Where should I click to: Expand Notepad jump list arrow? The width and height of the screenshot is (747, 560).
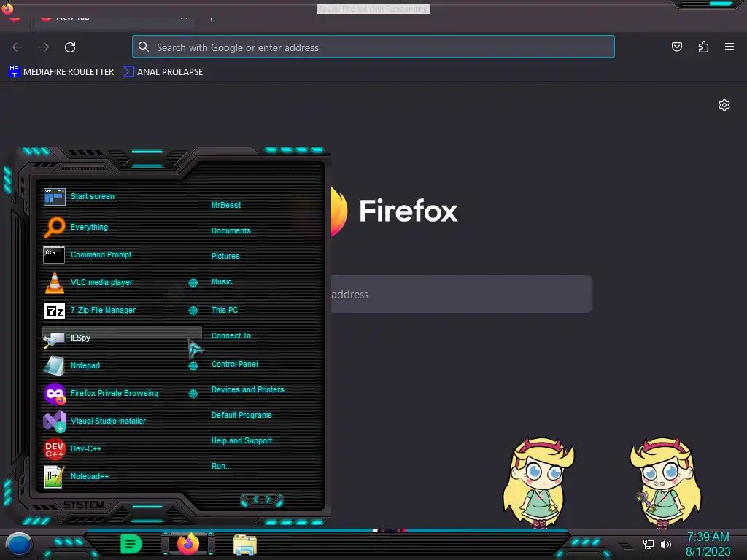193,366
